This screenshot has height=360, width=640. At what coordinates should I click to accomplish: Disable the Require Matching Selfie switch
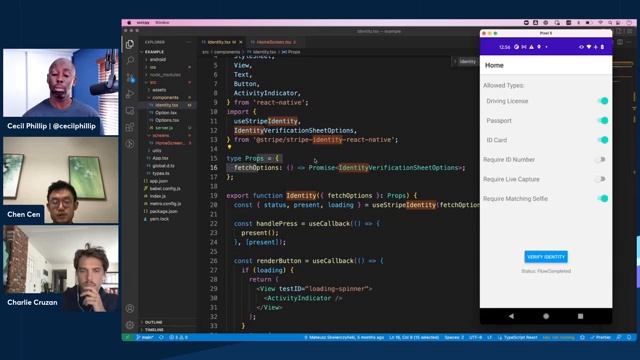(603, 198)
